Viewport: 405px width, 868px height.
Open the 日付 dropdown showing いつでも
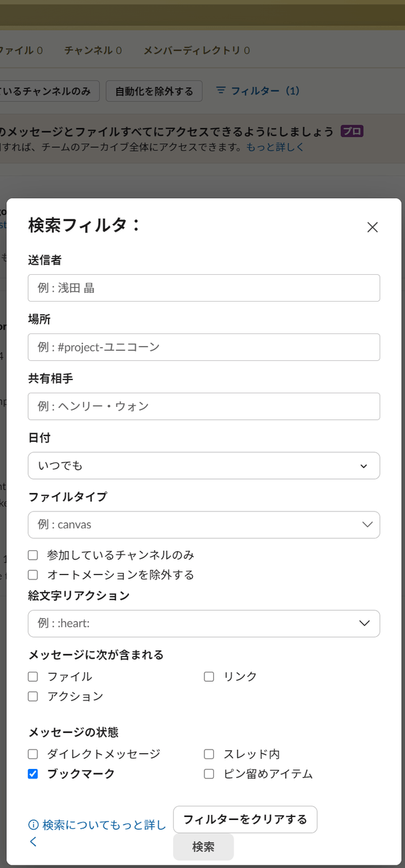204,465
